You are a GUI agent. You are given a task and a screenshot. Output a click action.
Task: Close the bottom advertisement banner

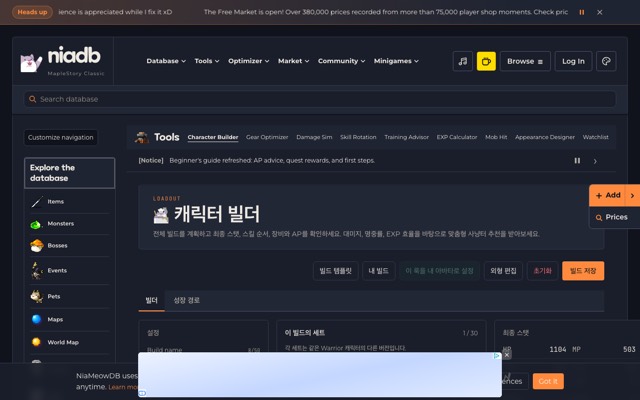pos(507,355)
